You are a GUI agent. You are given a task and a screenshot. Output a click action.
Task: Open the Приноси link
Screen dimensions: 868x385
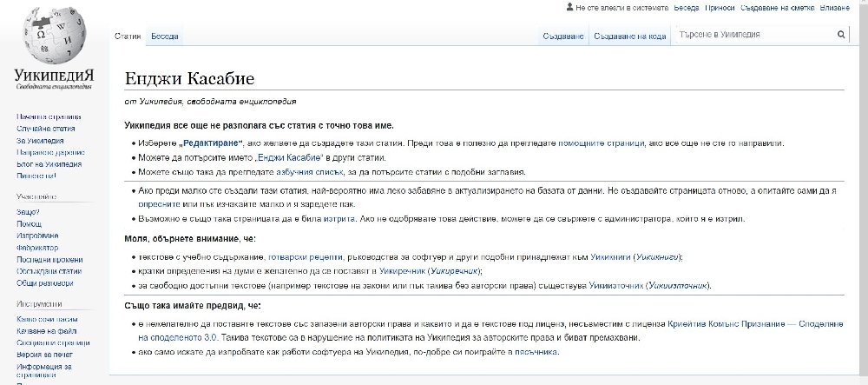pyautogui.click(x=720, y=8)
